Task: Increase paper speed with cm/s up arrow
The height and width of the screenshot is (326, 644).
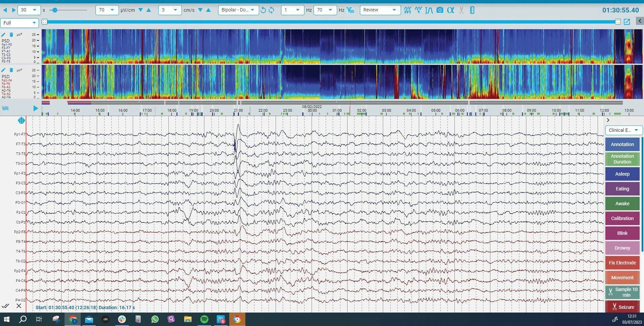Action: click(208, 10)
